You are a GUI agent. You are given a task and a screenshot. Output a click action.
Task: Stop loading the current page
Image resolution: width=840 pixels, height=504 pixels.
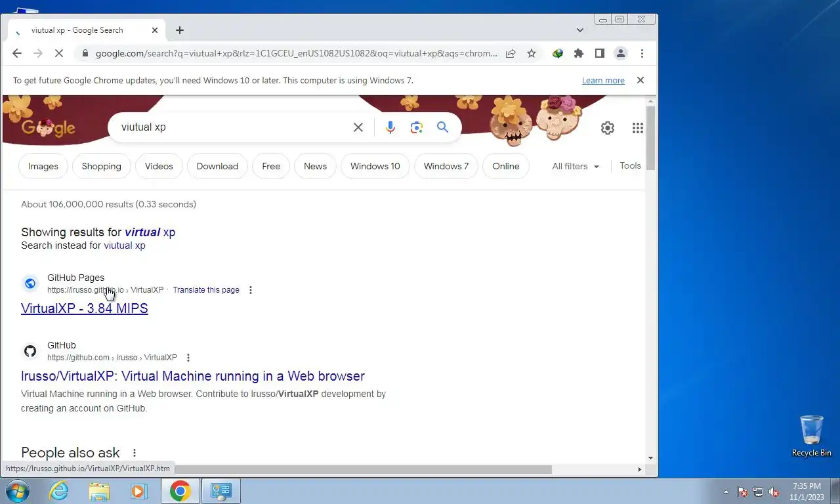tap(58, 53)
